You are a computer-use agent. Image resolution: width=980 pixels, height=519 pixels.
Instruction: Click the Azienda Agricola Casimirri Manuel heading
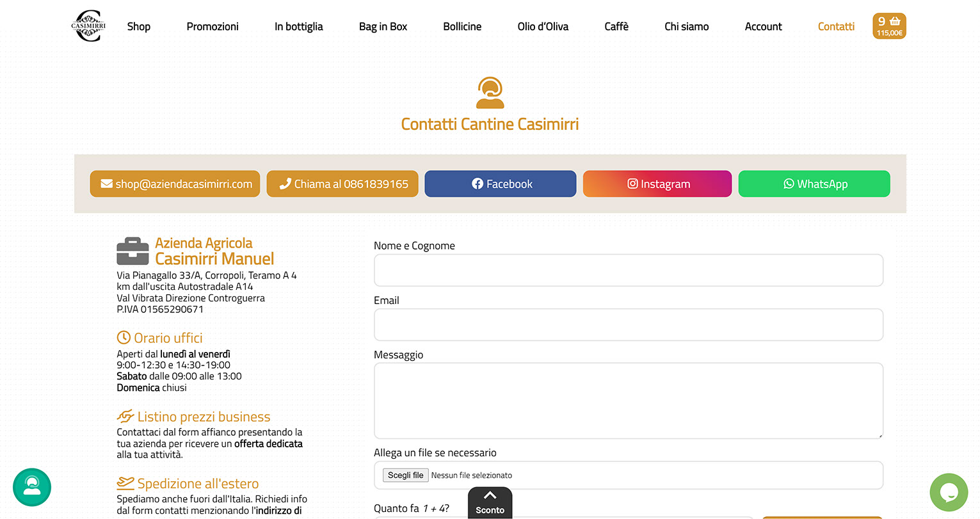[214, 251]
